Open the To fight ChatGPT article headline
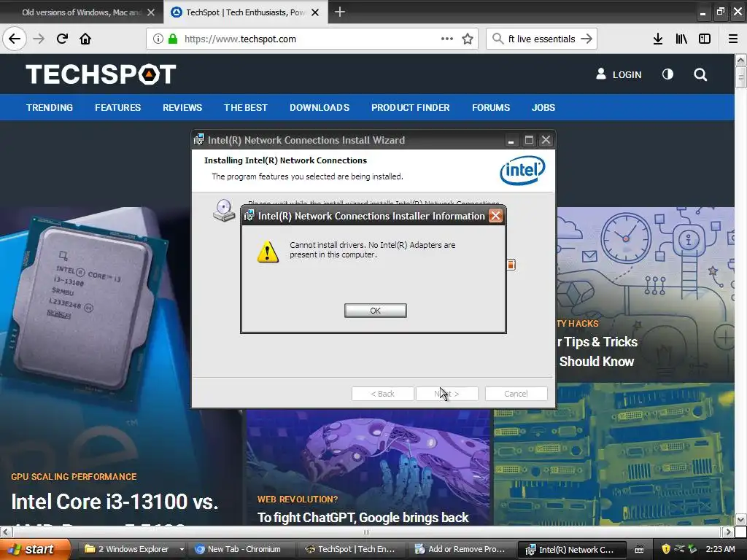The height and width of the screenshot is (560, 747). tap(363, 518)
